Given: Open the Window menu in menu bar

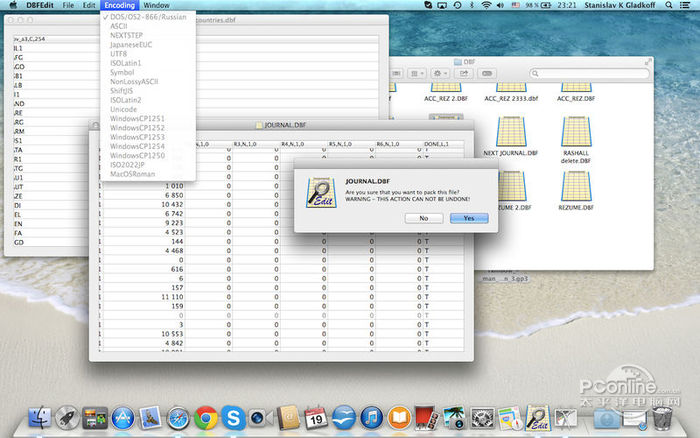Looking at the screenshot, I should 157,6.
